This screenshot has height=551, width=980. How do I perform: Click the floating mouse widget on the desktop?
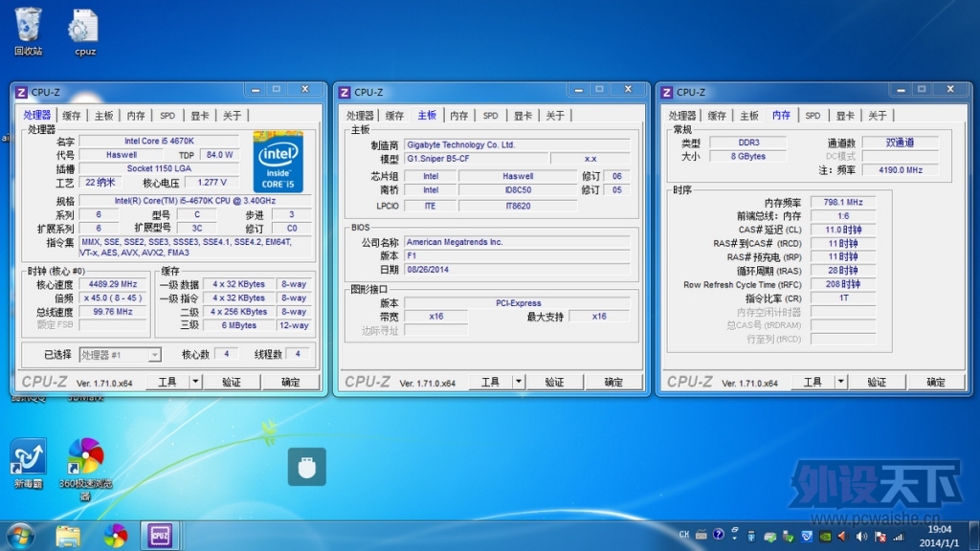[307, 467]
